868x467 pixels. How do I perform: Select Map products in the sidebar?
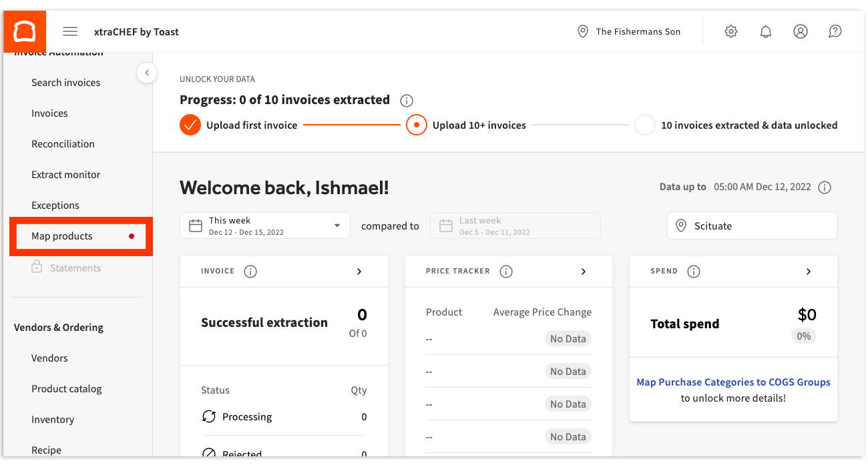(61, 236)
